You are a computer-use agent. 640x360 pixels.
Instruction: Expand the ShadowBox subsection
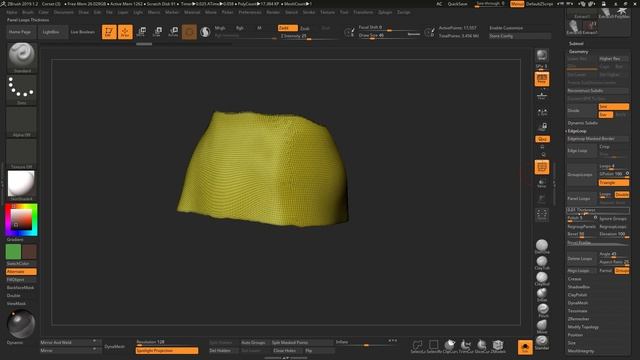pos(579,287)
